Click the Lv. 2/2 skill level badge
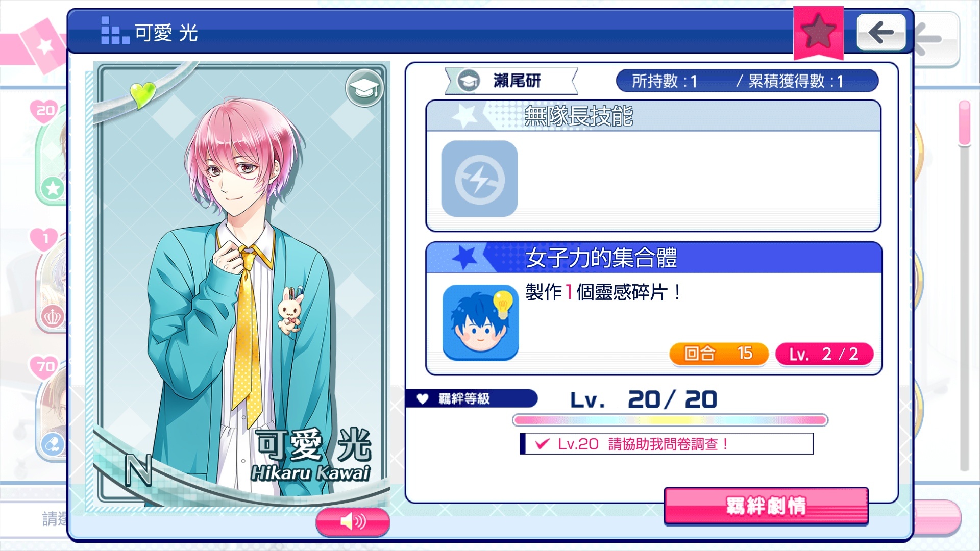 click(x=824, y=354)
